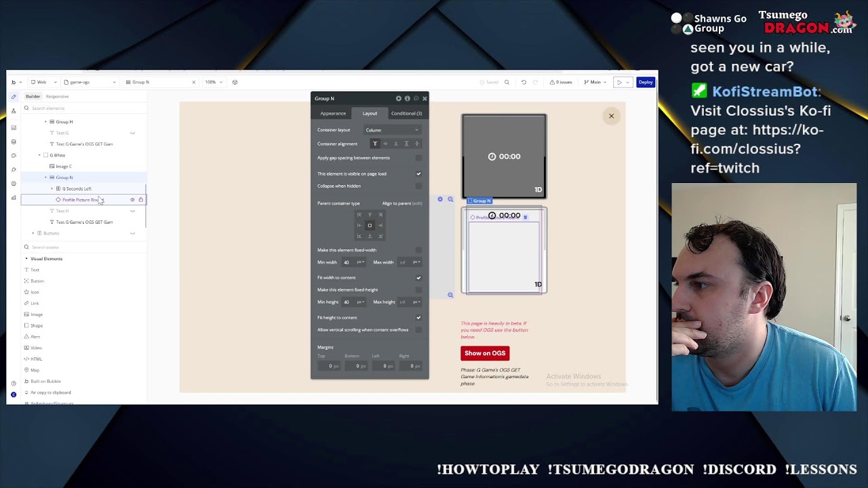Select top container alignment option
The image size is (868, 488).
point(375,144)
